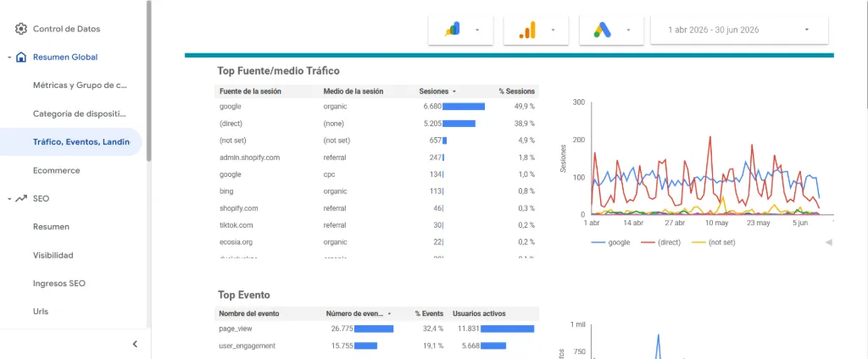Toggle (direct) series in chart legend

coord(660,242)
